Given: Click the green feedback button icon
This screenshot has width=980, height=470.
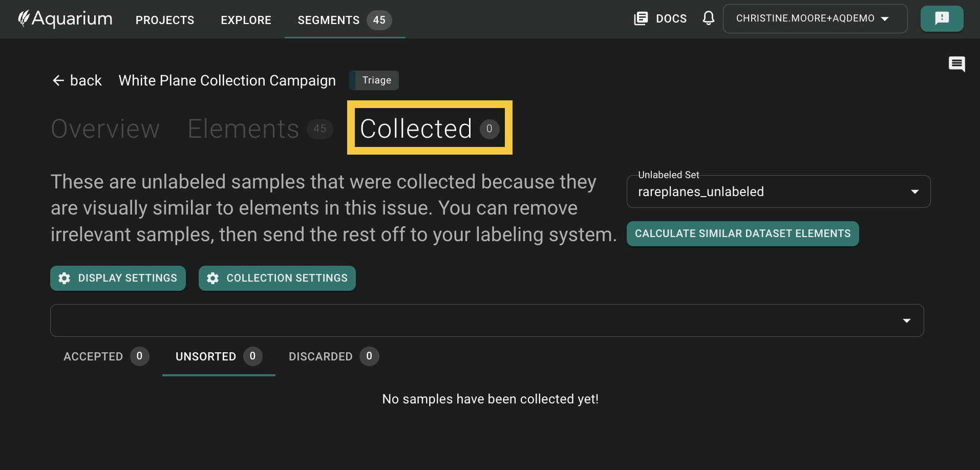Looking at the screenshot, I should pos(942,18).
